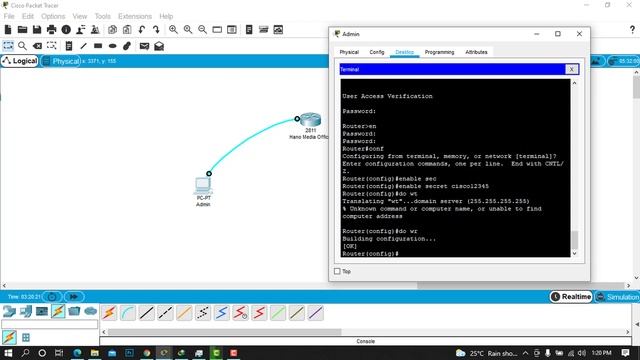Click the connection list scroll-left arrow
Screen dimensions: 640x360
[104, 332]
